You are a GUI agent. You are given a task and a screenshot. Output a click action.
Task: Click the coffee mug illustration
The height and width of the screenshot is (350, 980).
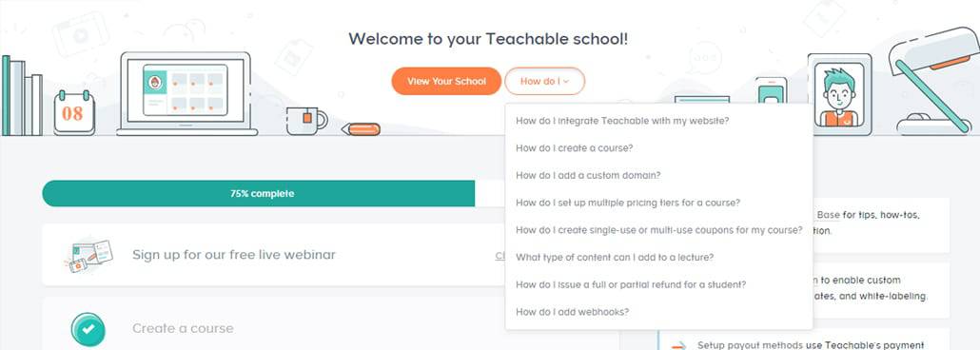pyautogui.click(x=306, y=121)
